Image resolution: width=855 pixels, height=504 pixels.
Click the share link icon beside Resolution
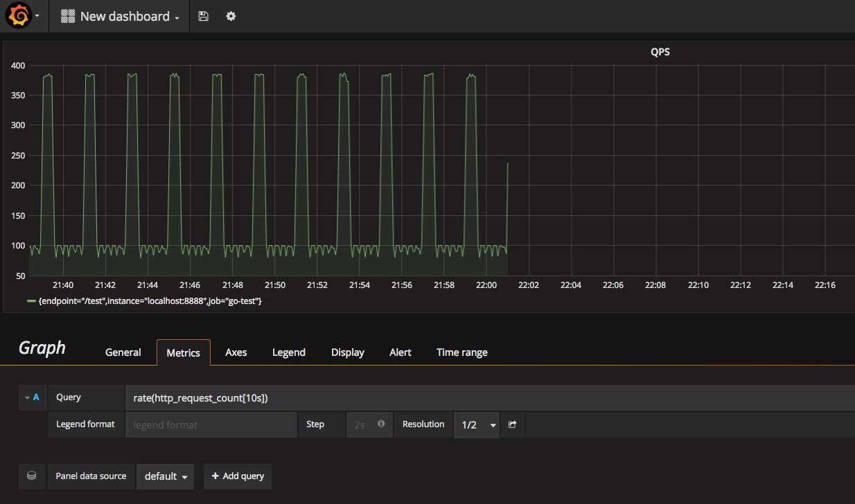click(512, 424)
